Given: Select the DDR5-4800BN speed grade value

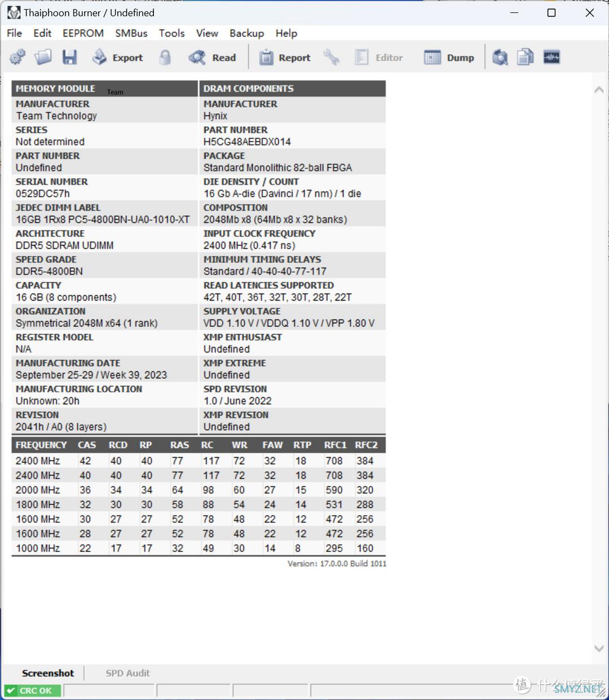Looking at the screenshot, I should pos(49,272).
